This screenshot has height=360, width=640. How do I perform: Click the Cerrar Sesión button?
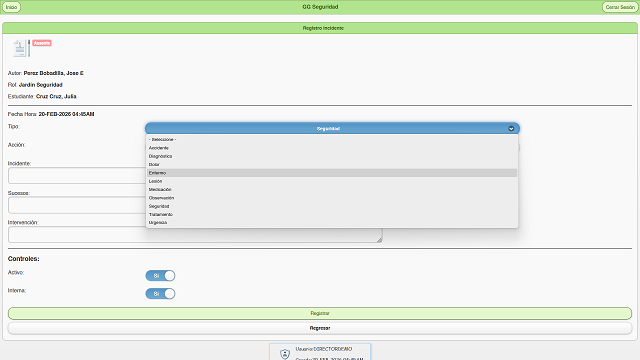pyautogui.click(x=620, y=7)
